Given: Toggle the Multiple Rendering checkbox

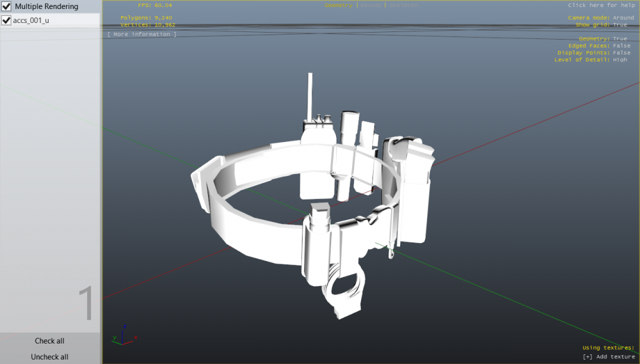Looking at the screenshot, I should coord(7,6).
